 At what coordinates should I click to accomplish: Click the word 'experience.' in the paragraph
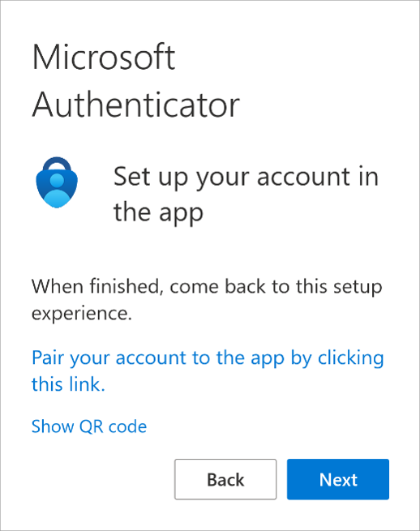(82, 314)
